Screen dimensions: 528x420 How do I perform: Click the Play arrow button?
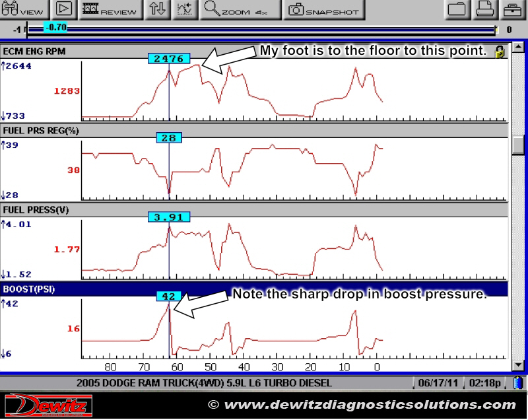point(63,9)
